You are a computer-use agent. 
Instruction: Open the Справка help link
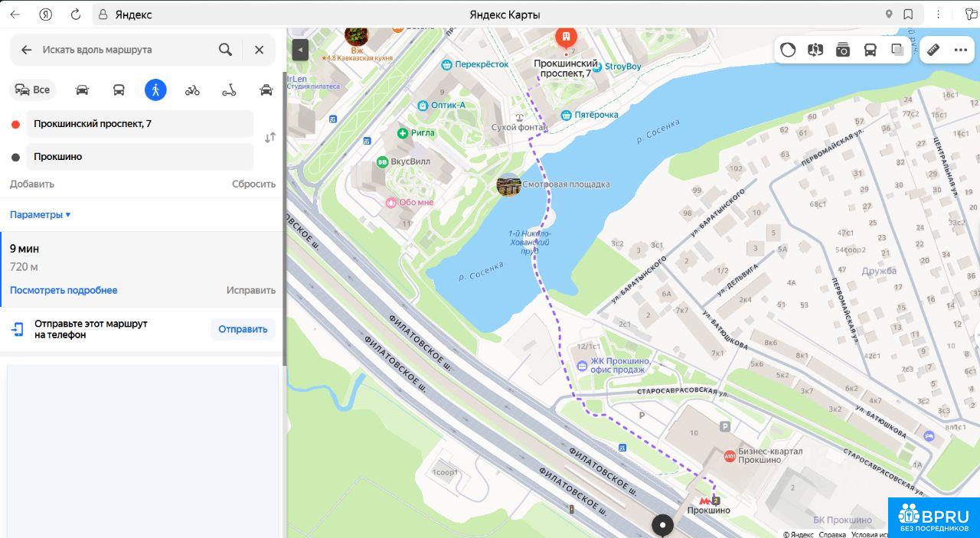click(832, 534)
